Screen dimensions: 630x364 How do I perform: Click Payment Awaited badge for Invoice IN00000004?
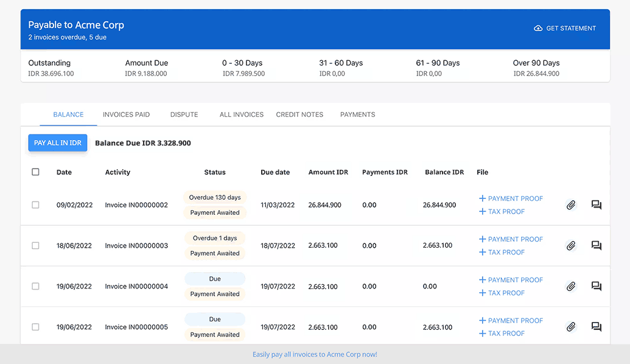point(215,293)
